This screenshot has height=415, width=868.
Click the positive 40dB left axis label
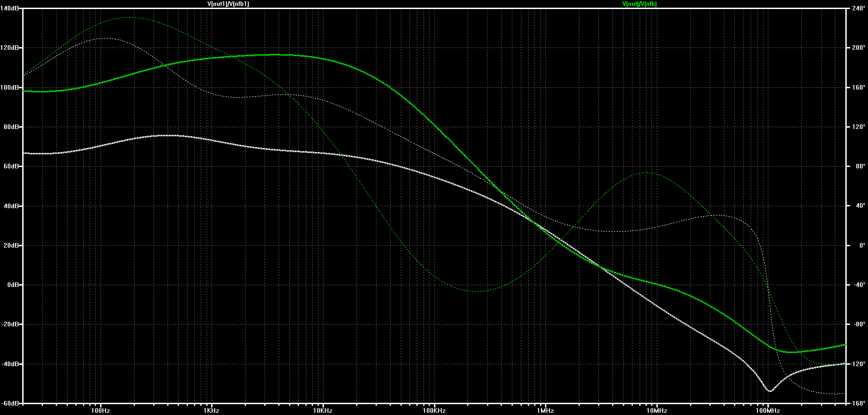coord(11,206)
